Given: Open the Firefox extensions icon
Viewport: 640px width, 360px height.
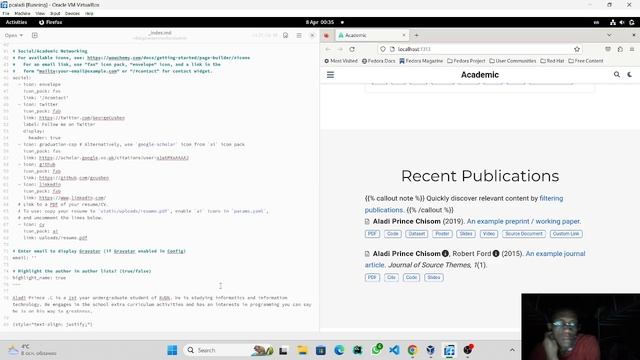Looking at the screenshot, I should (x=620, y=49).
